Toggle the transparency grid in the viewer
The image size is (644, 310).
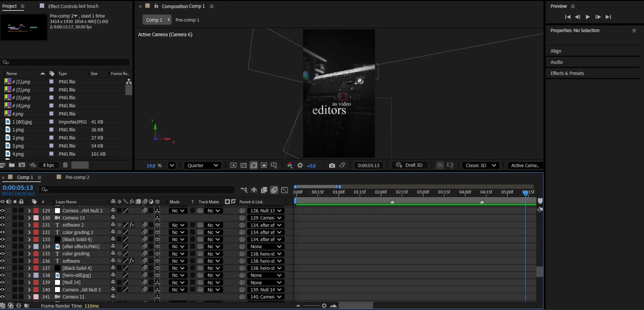coord(243,165)
